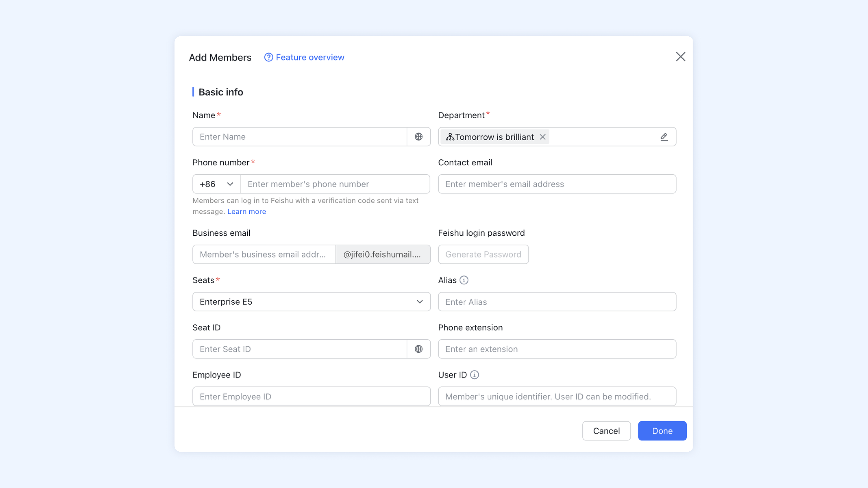The width and height of the screenshot is (868, 488).
Task: Click the Alias info icon
Action: pyautogui.click(x=464, y=280)
